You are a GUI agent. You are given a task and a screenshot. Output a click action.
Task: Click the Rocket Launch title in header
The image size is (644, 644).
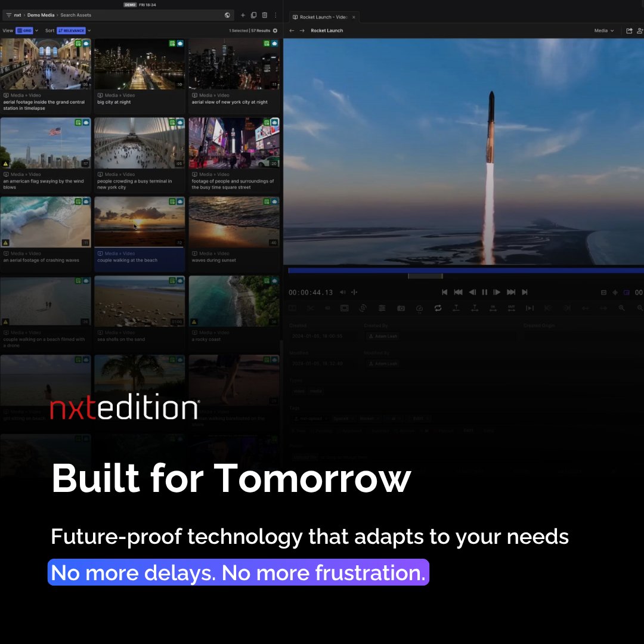pos(327,30)
